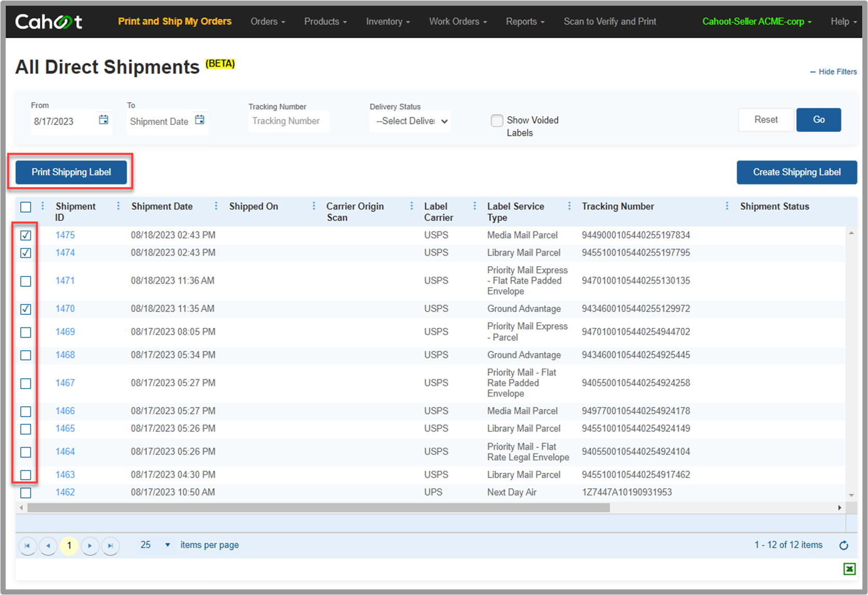The height and width of the screenshot is (595, 868).
Task: Enable Show Voided Labels checkbox
Action: 497,120
